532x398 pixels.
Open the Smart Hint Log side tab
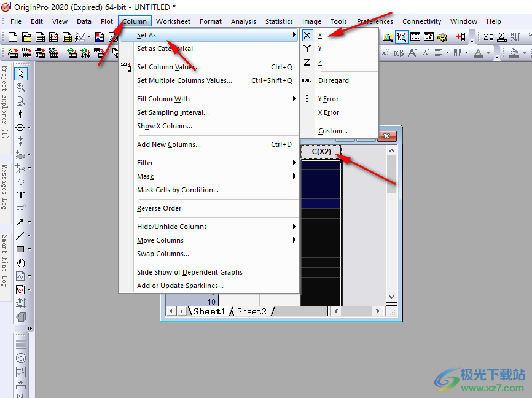pos(5,260)
